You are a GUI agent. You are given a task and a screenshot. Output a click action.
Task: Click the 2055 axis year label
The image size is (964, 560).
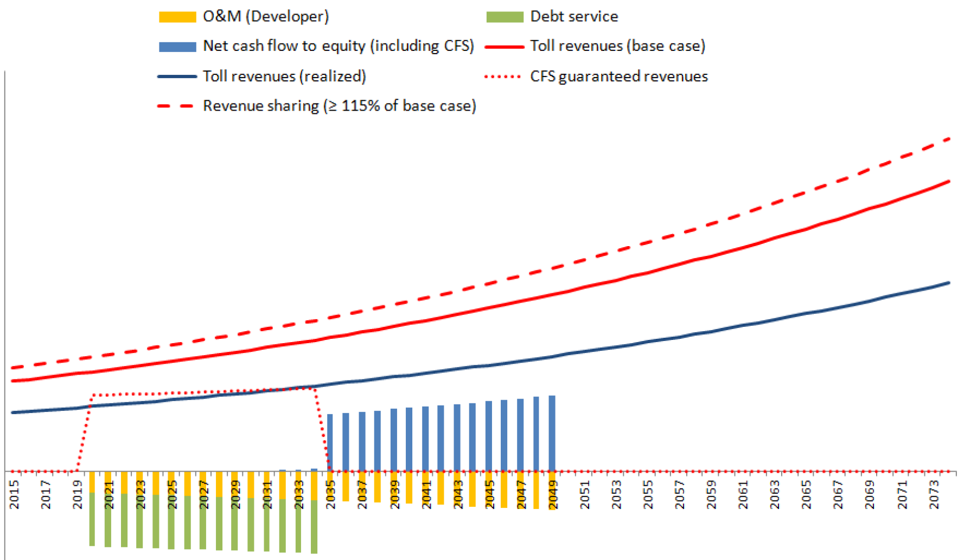tap(648, 495)
